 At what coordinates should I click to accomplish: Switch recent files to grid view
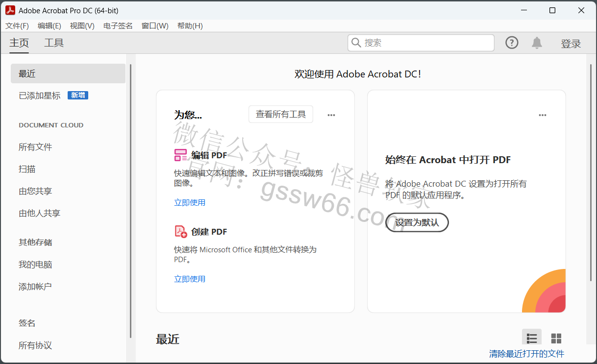[x=556, y=338]
